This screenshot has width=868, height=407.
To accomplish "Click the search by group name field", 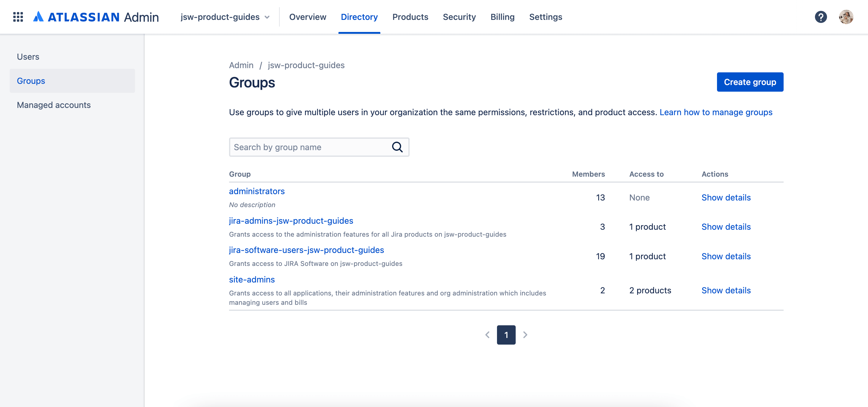I will [319, 147].
